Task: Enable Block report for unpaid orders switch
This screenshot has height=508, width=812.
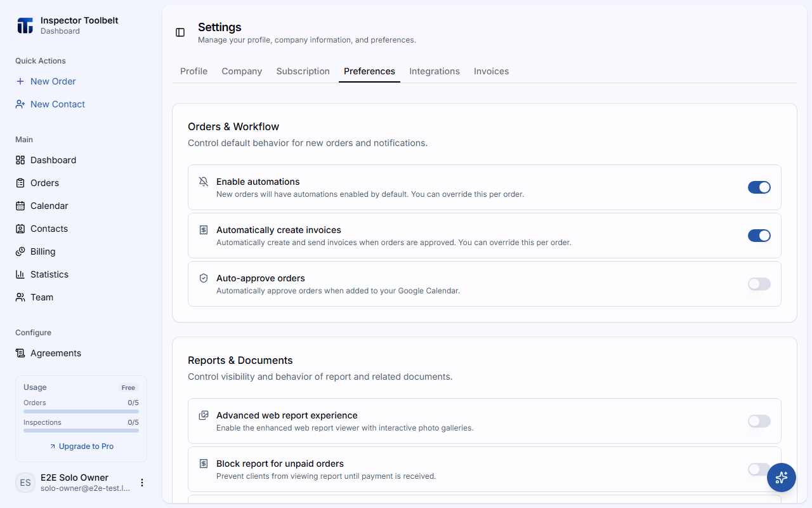Action: (x=759, y=469)
